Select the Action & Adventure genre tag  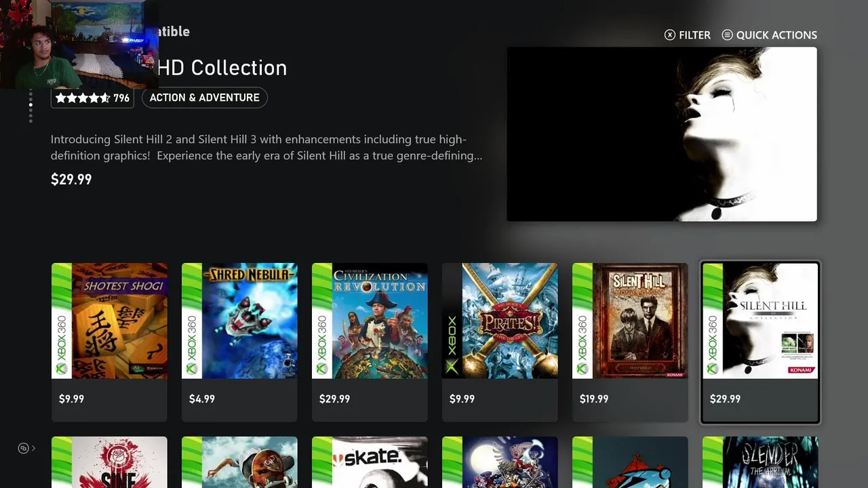click(205, 98)
